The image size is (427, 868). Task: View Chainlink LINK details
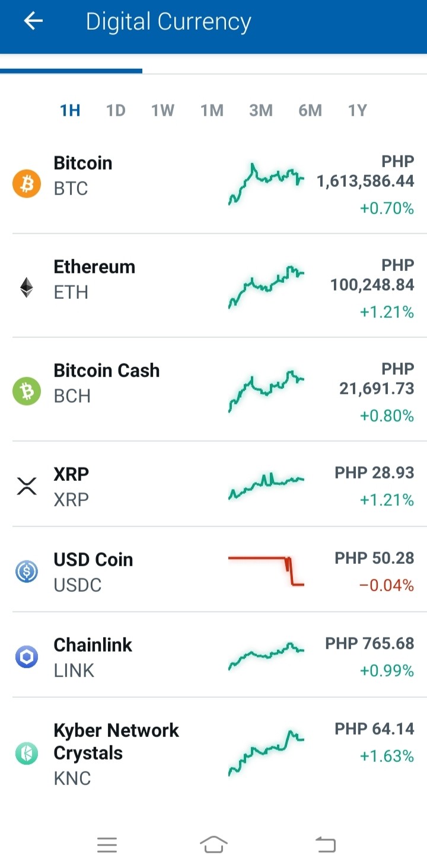(x=213, y=655)
